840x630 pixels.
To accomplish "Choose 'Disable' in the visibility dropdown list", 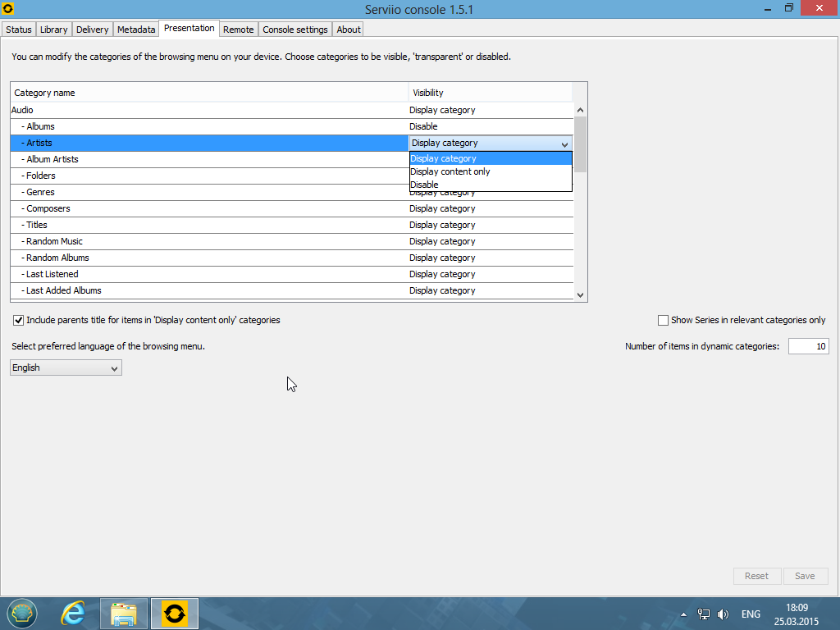I will 424,185.
